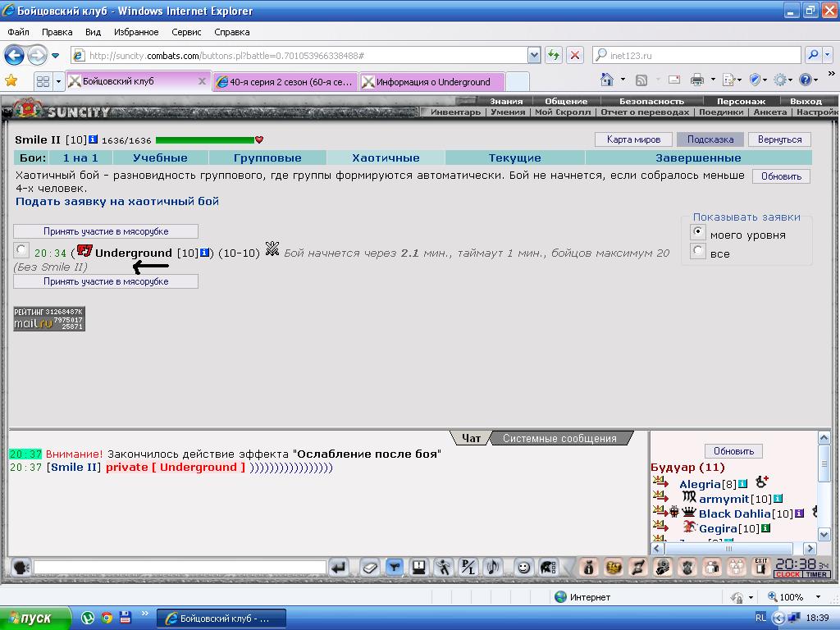Click the IE zoom level 100% control
Viewport: 840px width, 630px height.
(793, 597)
